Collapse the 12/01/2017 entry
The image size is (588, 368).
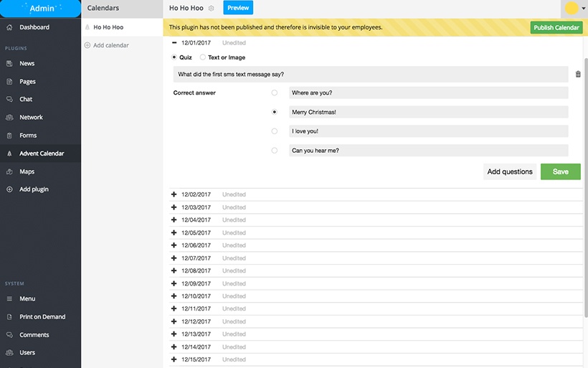coord(174,43)
